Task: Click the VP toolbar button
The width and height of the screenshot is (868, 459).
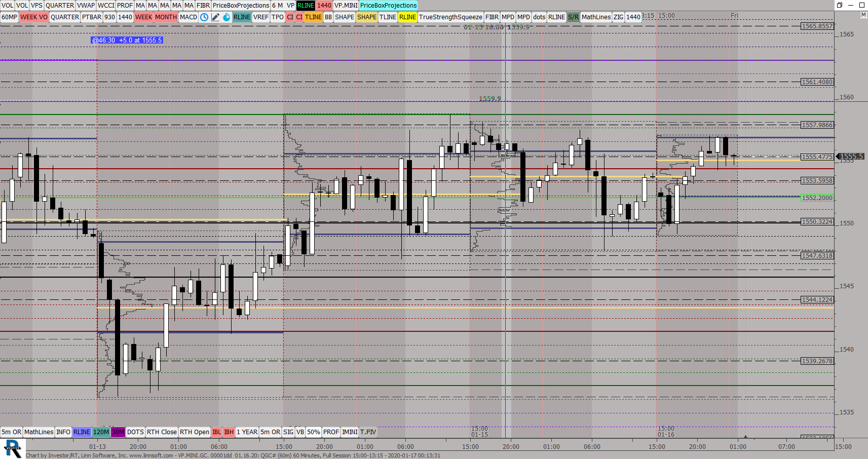Action: click(290, 6)
